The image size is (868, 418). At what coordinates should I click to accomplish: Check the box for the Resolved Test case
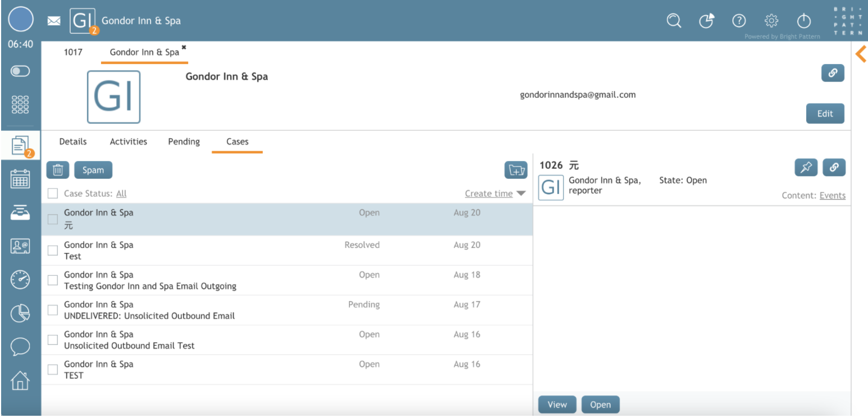[x=53, y=251]
